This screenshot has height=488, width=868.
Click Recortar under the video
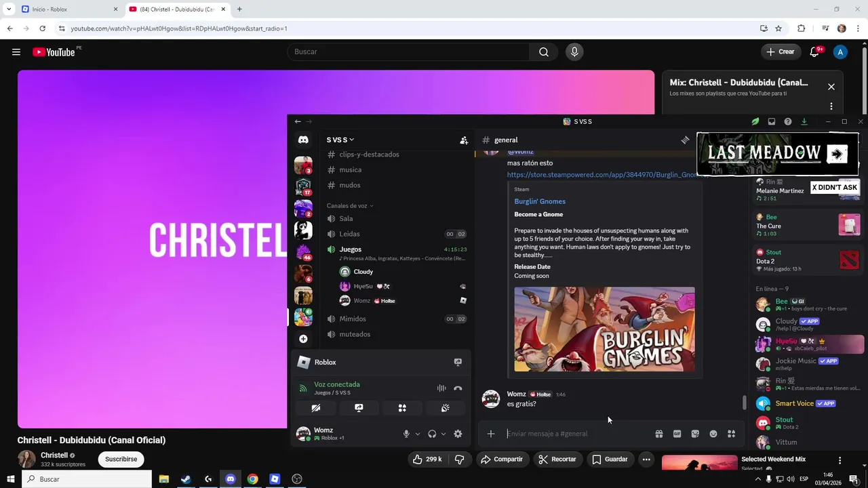(557, 460)
